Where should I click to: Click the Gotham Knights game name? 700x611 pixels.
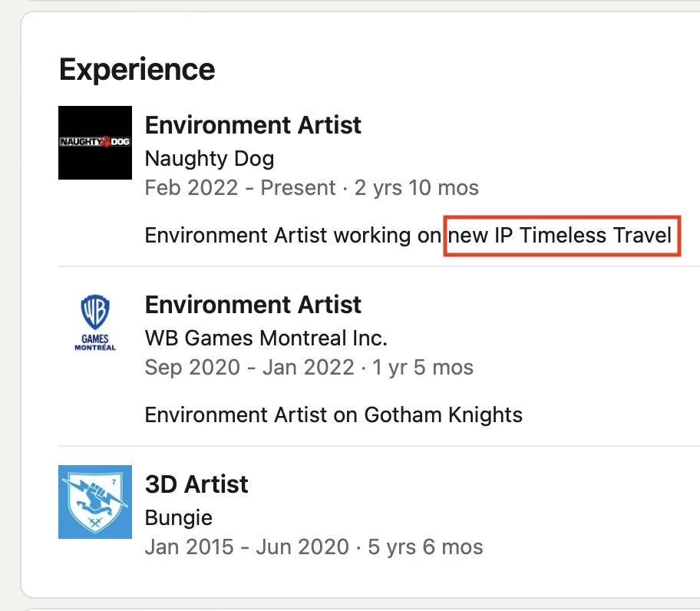[443, 415]
